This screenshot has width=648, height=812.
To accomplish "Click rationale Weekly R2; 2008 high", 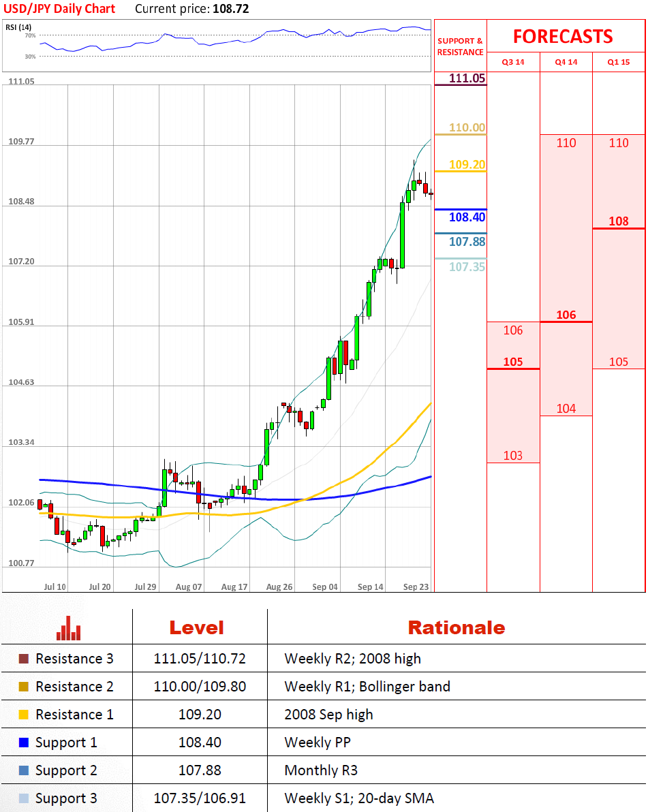I will [x=352, y=659].
